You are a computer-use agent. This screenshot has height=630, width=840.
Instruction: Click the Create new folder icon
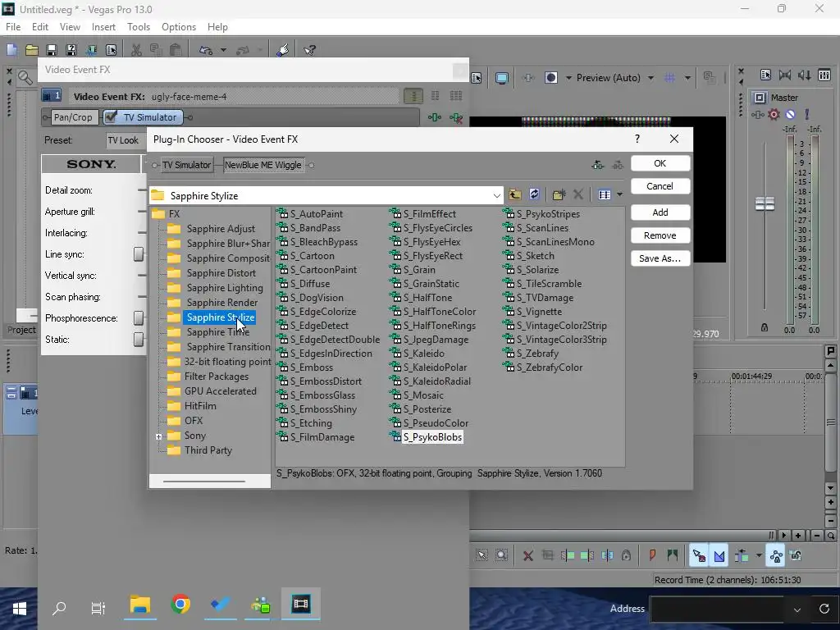(559, 194)
